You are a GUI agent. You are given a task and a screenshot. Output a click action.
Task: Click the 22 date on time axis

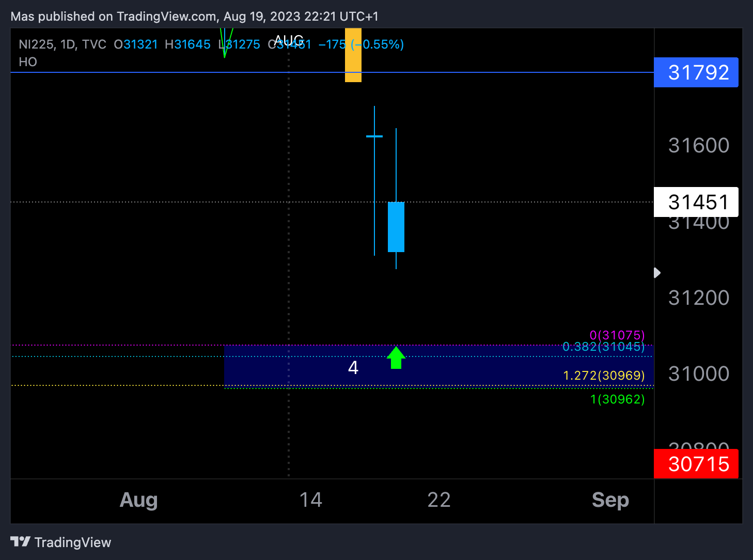tap(439, 500)
